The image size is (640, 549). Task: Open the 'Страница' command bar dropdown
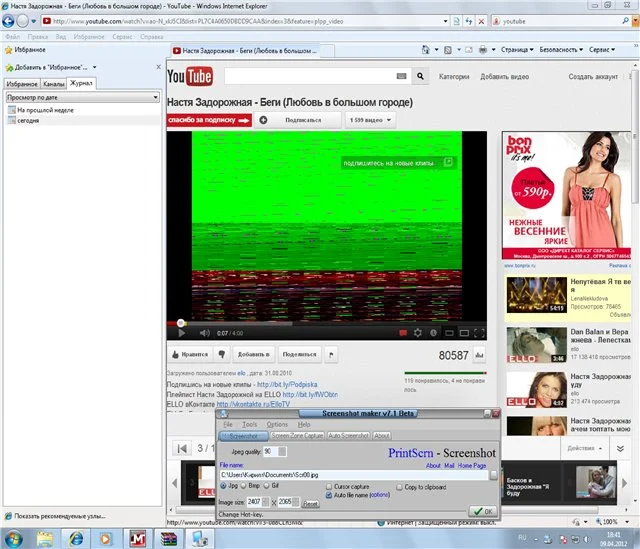tap(517, 50)
